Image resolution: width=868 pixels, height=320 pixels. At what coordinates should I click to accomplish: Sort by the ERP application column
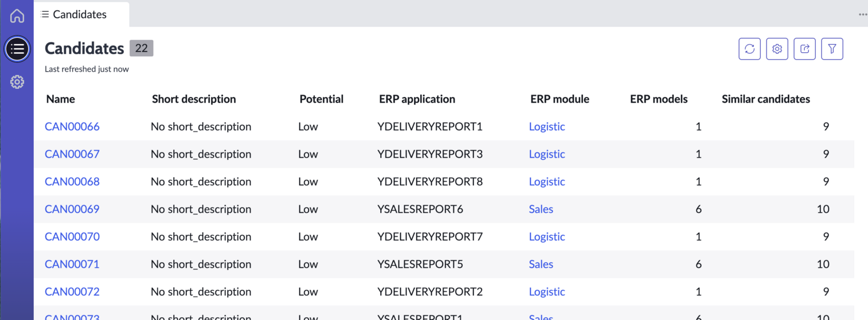[417, 99]
